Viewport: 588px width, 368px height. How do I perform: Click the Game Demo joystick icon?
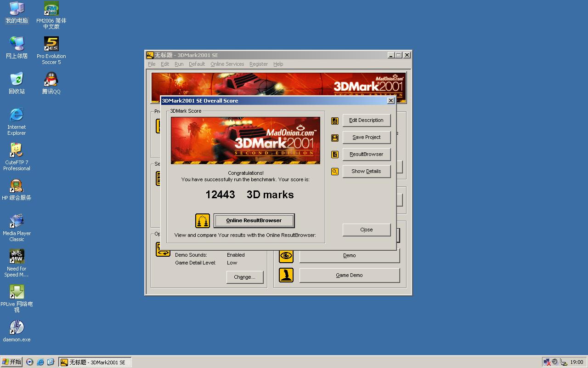coord(286,275)
